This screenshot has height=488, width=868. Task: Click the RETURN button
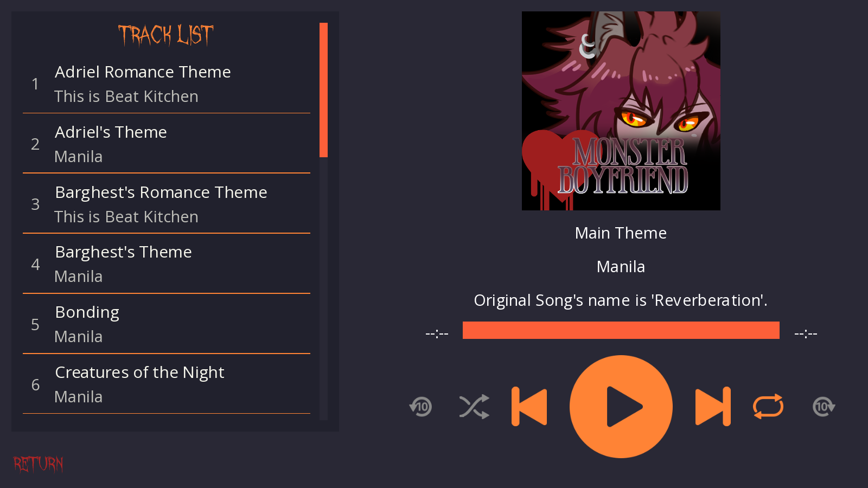[x=39, y=464]
